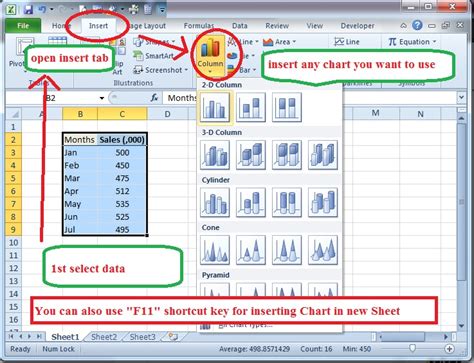
Task: Select the 2-D Clustered Column chart icon
Action: point(215,107)
